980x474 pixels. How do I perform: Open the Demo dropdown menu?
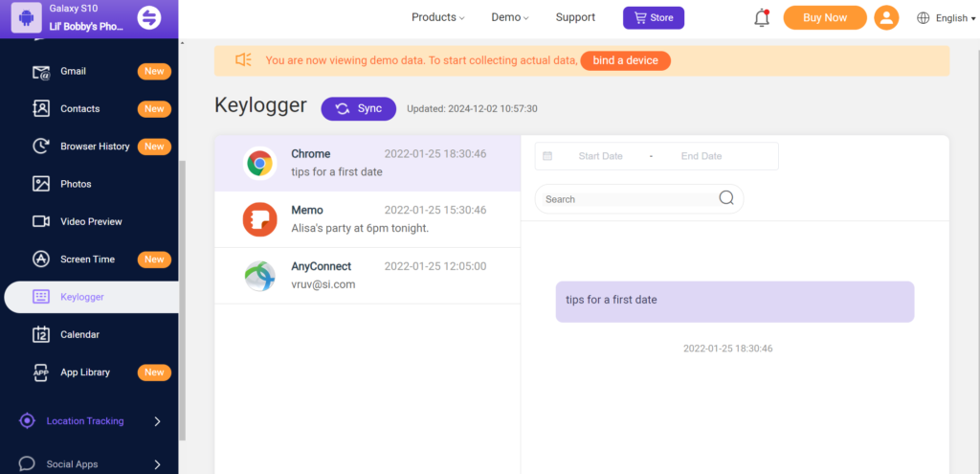[x=510, y=17]
